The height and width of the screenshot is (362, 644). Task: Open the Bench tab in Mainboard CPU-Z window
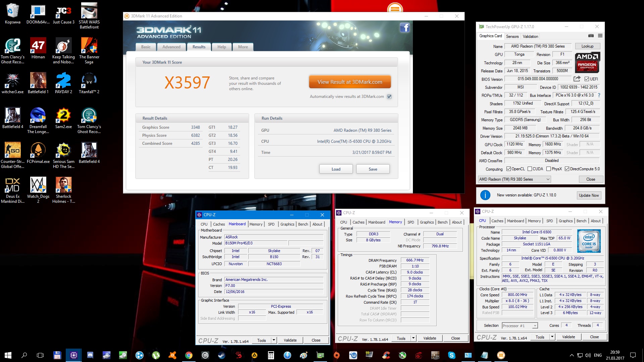(x=303, y=224)
